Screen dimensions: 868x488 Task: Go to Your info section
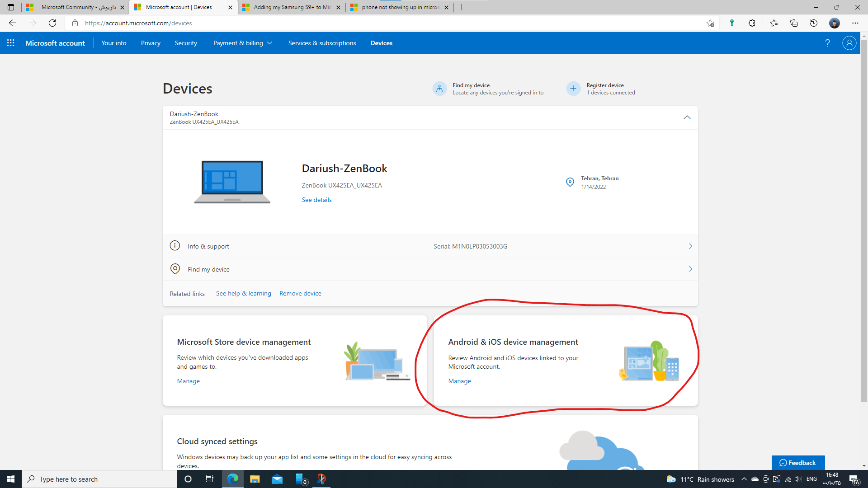pyautogui.click(x=114, y=43)
